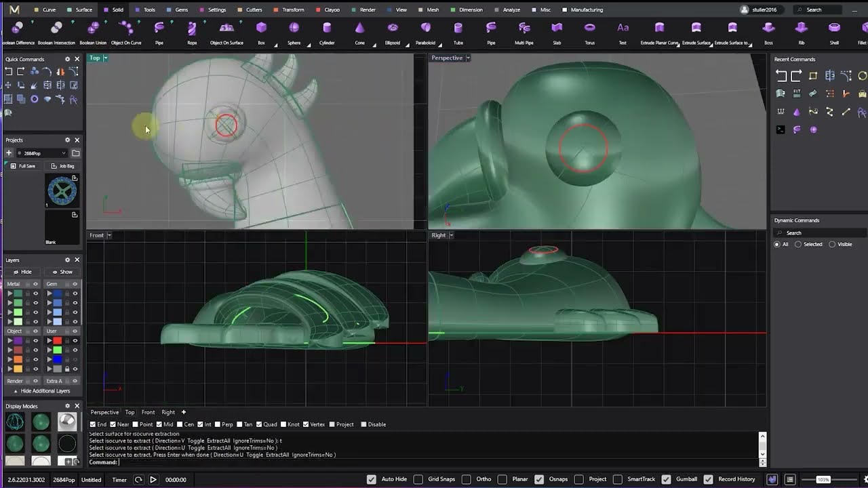868x488 pixels.
Task: Open Layers panel settings gear
Action: point(67,260)
